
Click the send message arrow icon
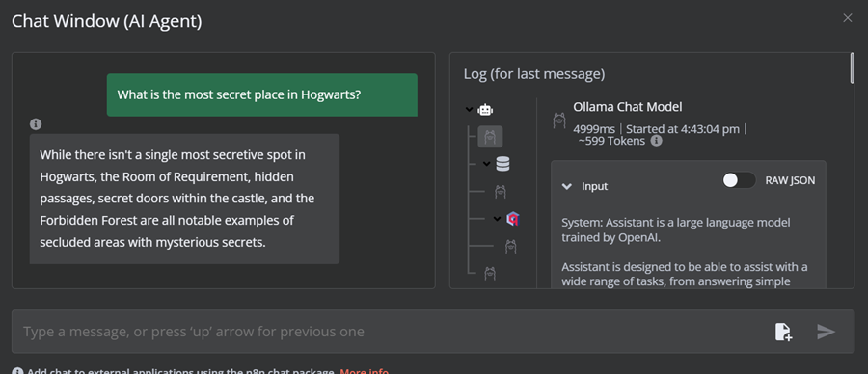pos(826,332)
